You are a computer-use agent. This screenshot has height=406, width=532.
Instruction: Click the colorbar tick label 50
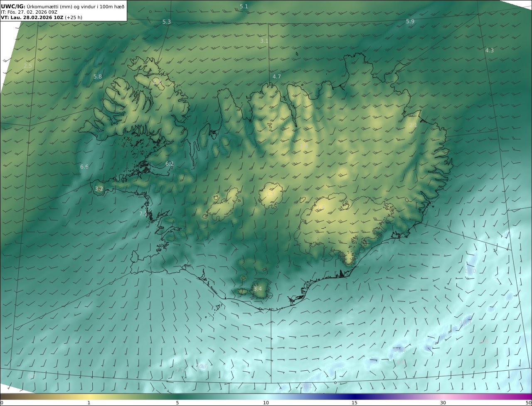528,403
